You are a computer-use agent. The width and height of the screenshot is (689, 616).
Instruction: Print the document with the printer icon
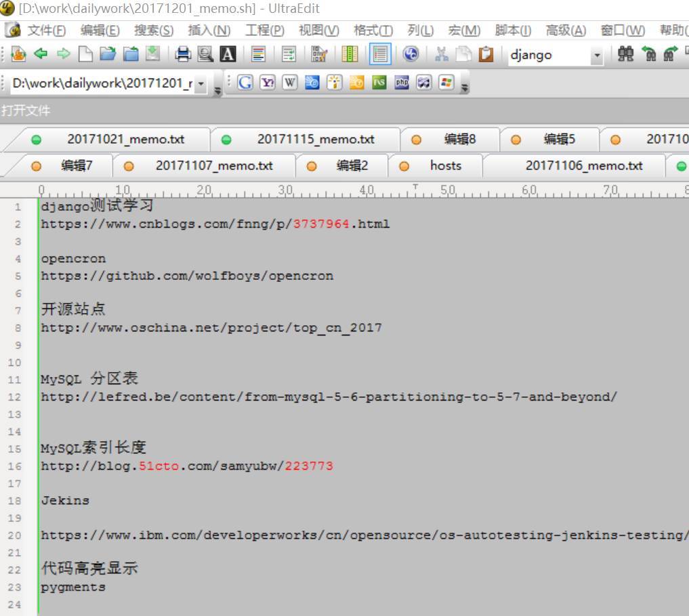click(183, 54)
